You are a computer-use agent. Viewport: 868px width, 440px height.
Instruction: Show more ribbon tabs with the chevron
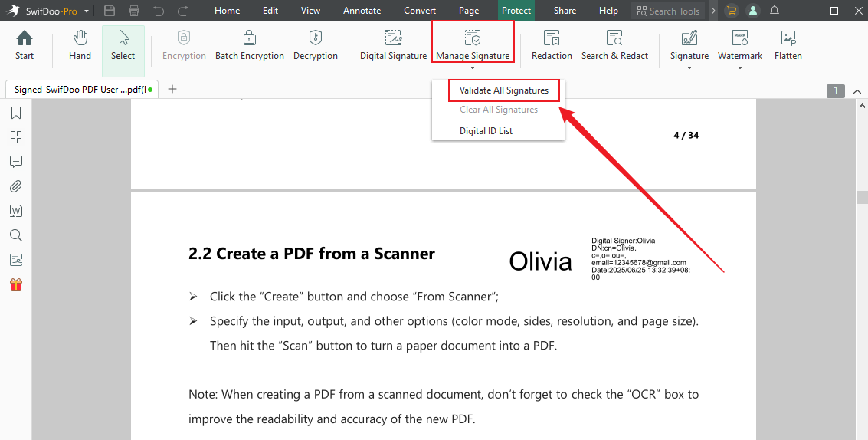tap(713, 11)
